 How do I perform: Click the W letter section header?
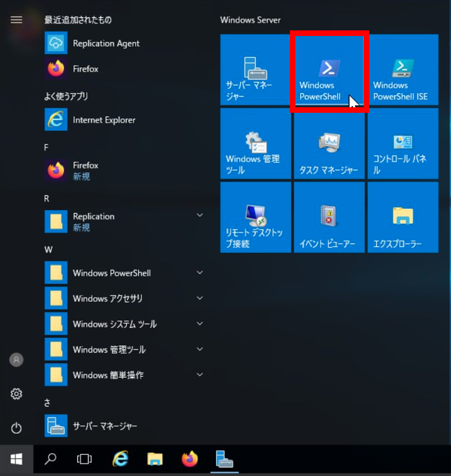click(48, 250)
